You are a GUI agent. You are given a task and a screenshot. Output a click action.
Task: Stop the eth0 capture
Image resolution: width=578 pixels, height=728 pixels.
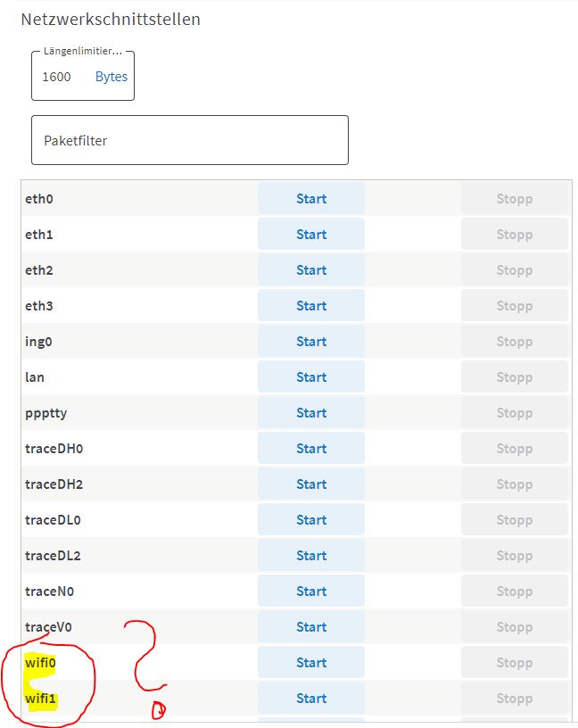tap(515, 199)
